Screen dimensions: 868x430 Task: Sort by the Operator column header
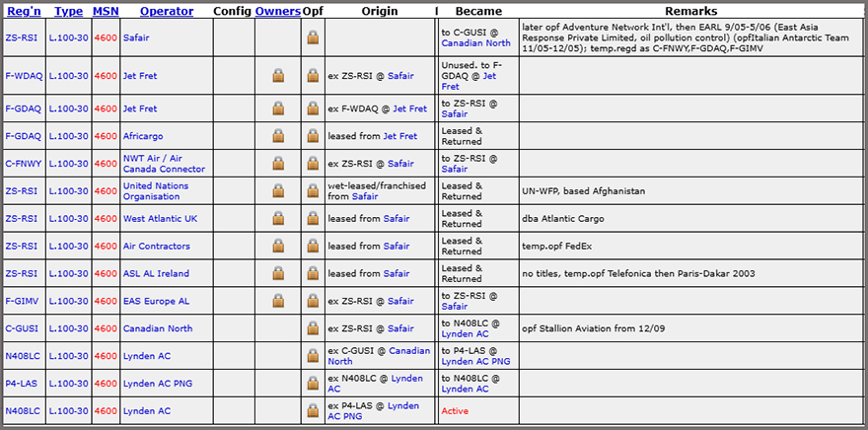[167, 11]
